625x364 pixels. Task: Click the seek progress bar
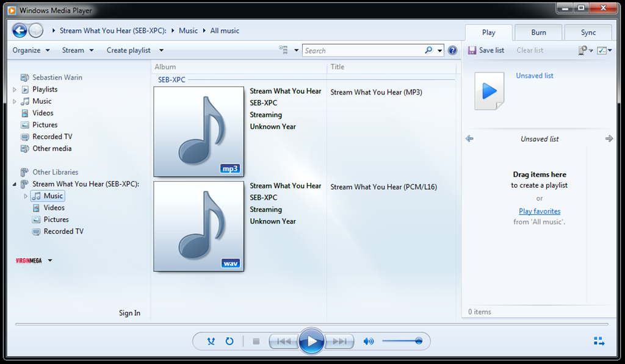pyautogui.click(x=312, y=324)
